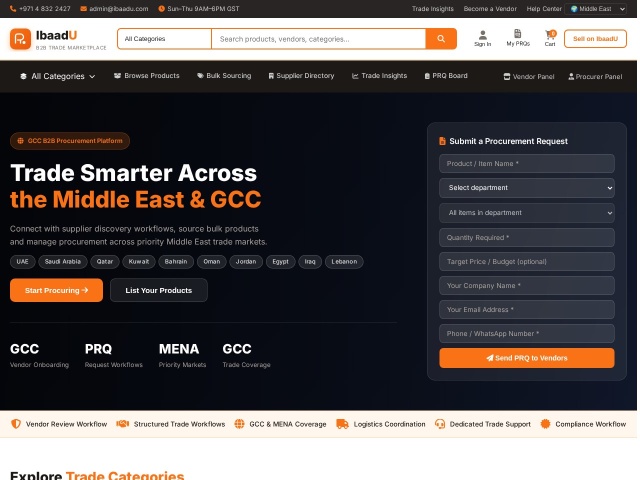
Task: Click the Vendor Review Workflow shield icon
Action: pyautogui.click(x=16, y=424)
